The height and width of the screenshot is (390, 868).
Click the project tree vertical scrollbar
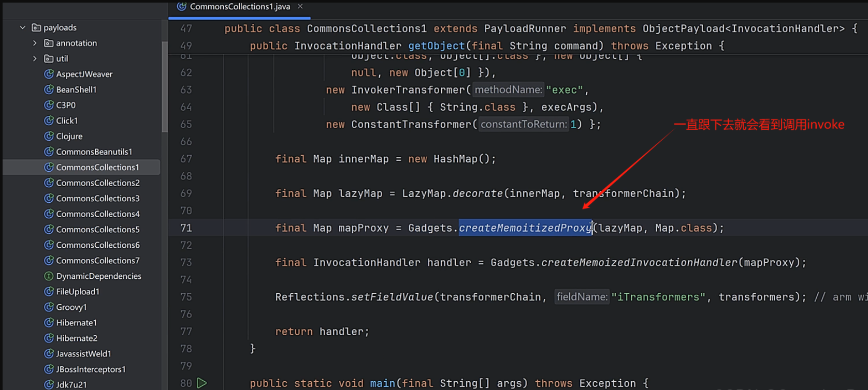point(165,87)
